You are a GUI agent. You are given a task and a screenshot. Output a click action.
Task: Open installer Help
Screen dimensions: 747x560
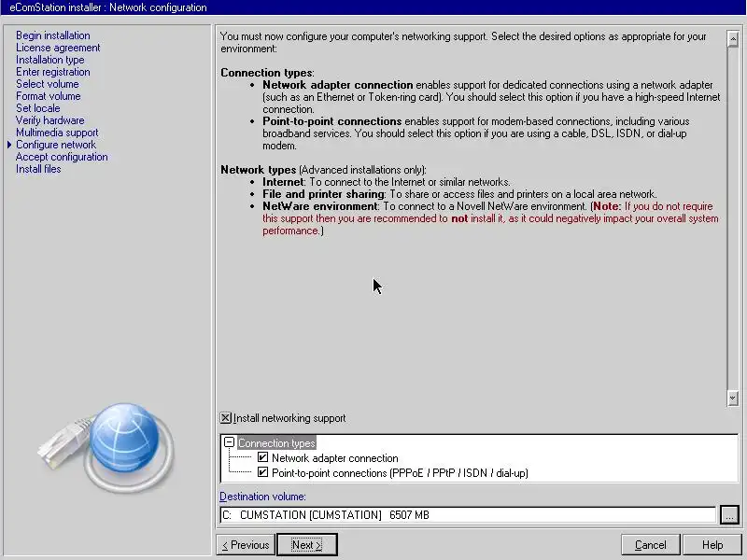coord(712,545)
